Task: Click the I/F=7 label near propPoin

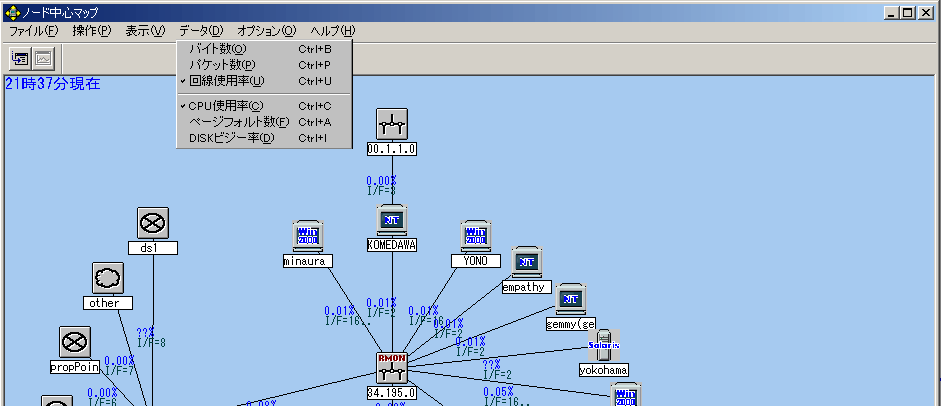Action: (119, 371)
